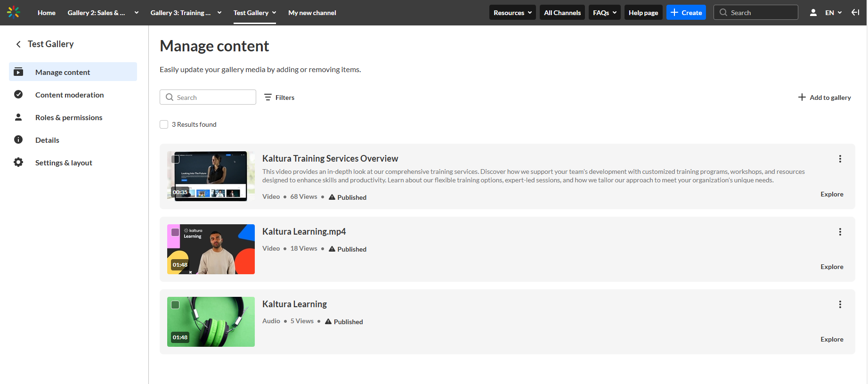Open the Kaltura Training Services Overview title
The image size is (868, 384).
pyautogui.click(x=330, y=159)
